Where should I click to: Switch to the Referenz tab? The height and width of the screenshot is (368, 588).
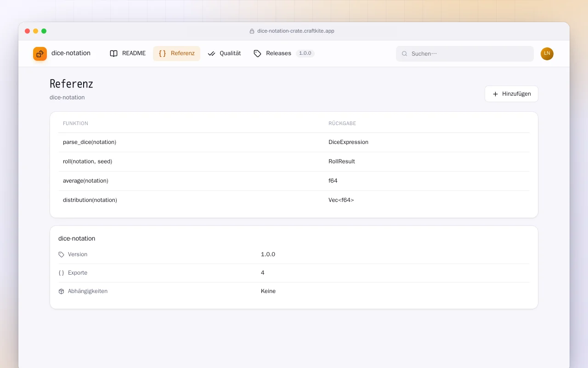176,53
